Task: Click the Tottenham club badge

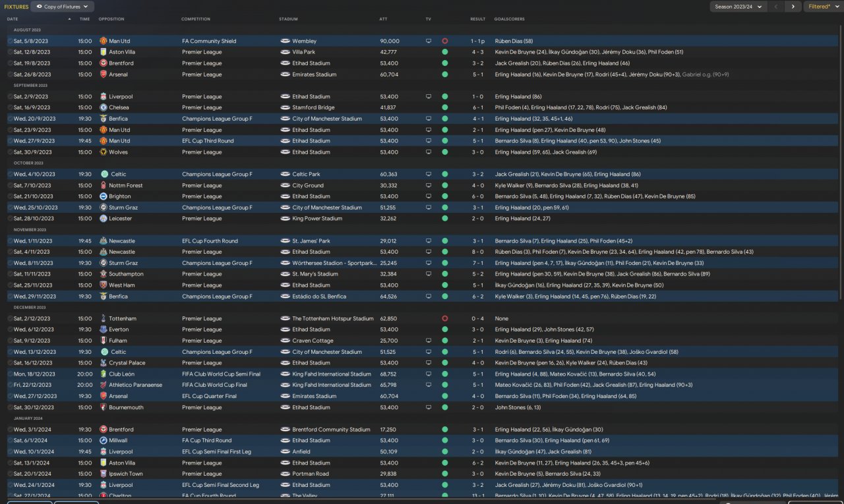Action: click(104, 318)
